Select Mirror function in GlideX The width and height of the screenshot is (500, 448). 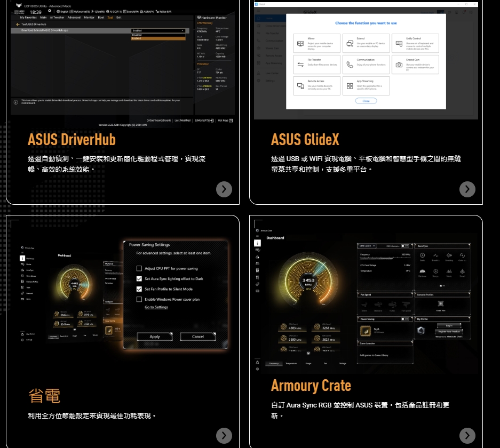(316, 43)
